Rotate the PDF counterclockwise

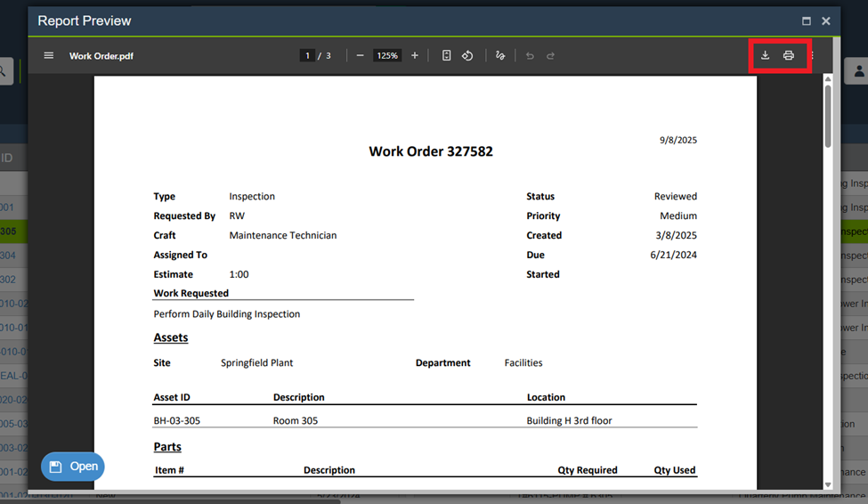[467, 55]
